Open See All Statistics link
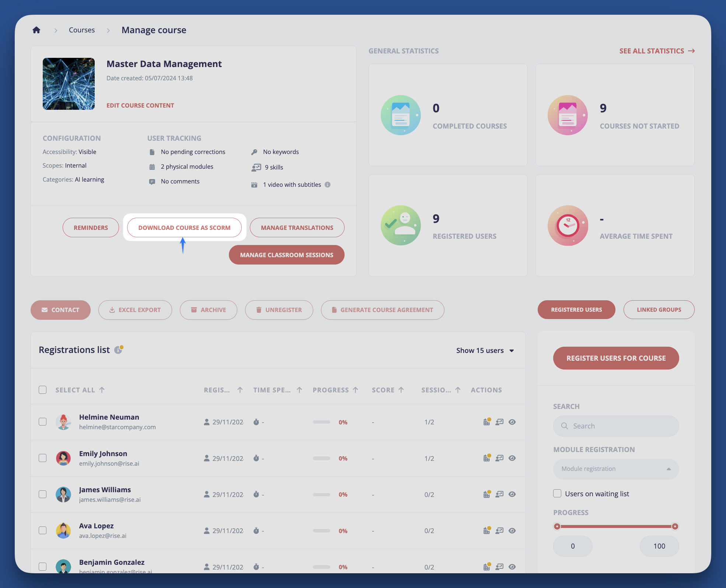This screenshot has height=588, width=726. pos(657,51)
